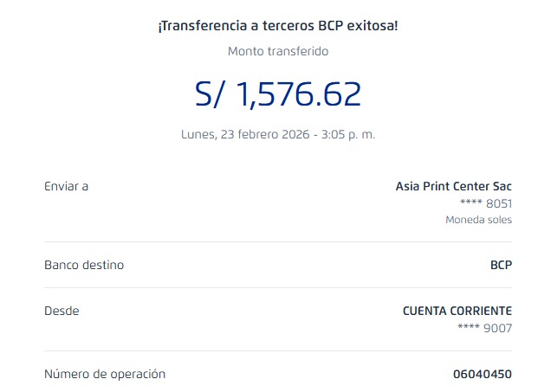This screenshot has height=392, width=538.
Task: Click the "Desde" label
Action: tap(62, 311)
